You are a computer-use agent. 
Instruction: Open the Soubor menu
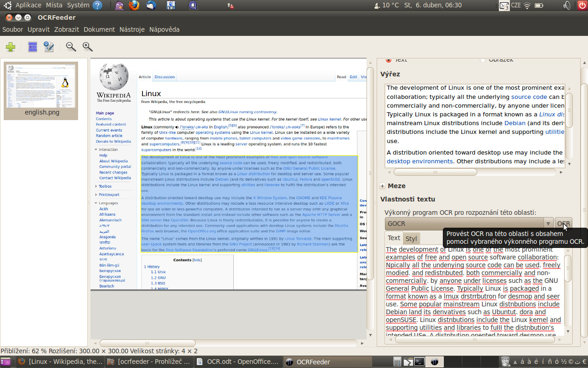pos(12,29)
